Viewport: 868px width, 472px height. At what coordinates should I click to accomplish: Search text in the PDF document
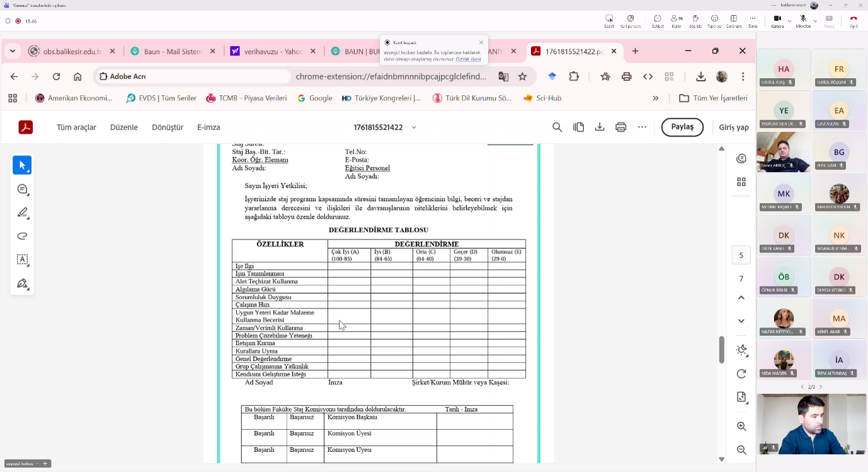(x=557, y=127)
